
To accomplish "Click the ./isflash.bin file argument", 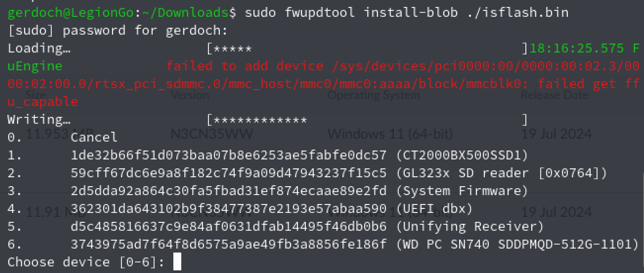I will point(518,13).
